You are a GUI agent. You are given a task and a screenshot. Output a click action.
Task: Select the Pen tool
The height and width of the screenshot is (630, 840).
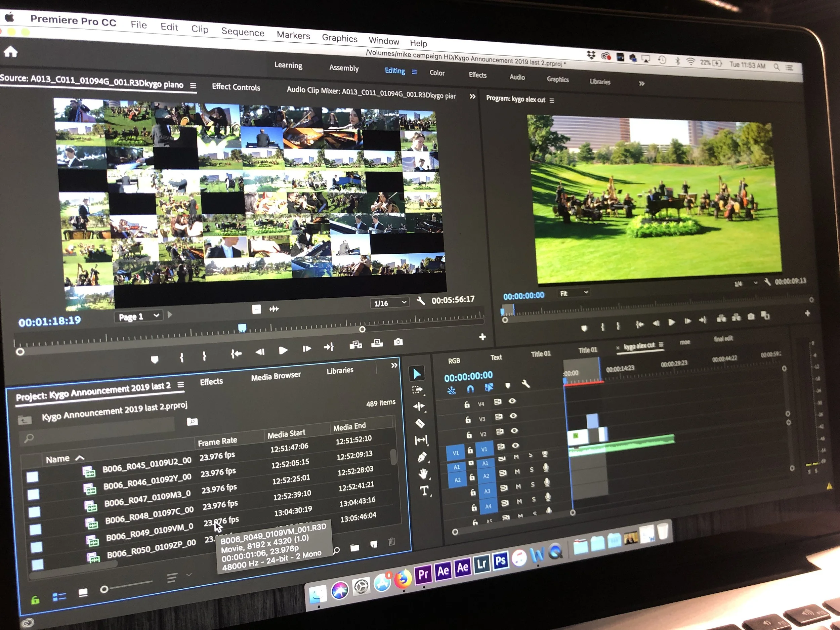click(x=422, y=457)
